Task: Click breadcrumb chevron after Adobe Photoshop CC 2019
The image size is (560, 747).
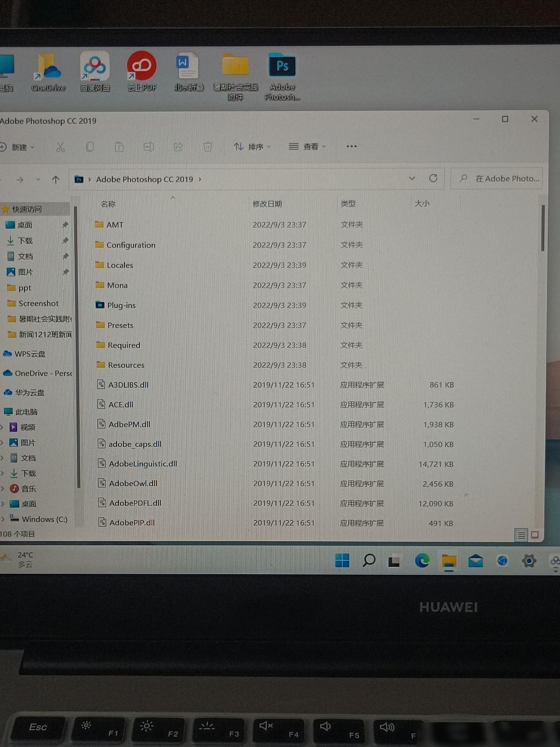Action: [x=200, y=179]
